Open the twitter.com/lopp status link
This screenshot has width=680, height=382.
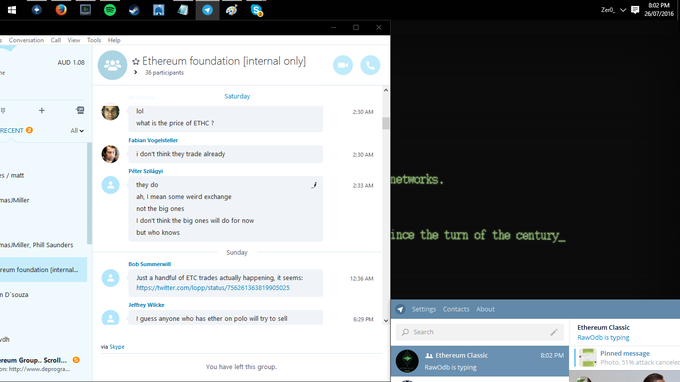pyautogui.click(x=213, y=288)
